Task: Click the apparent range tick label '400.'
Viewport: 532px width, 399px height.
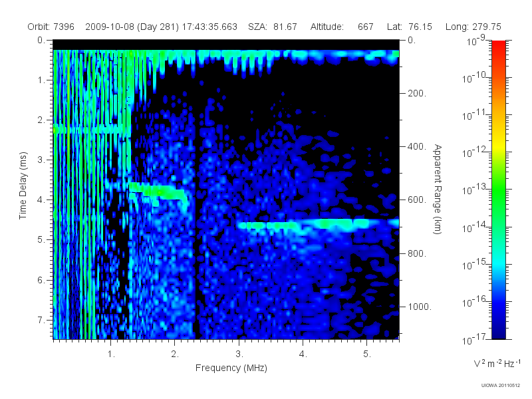Action: (x=417, y=146)
